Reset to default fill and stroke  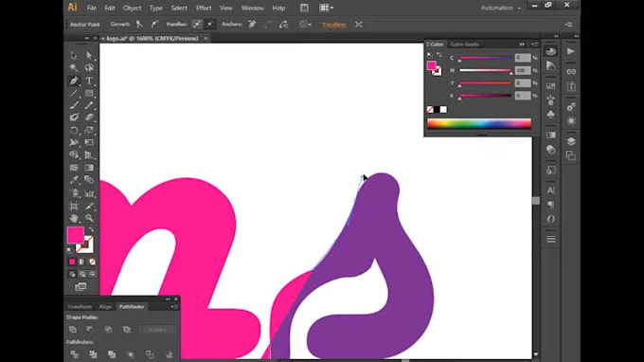click(69, 249)
